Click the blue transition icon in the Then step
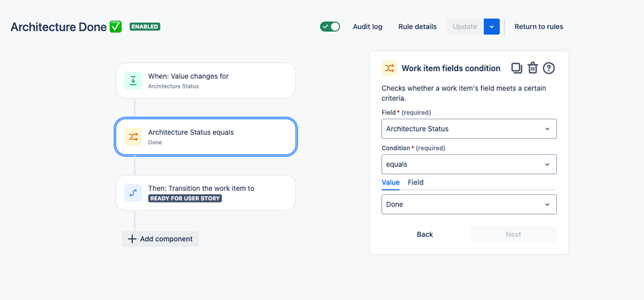The height and width of the screenshot is (300, 644). tap(133, 193)
